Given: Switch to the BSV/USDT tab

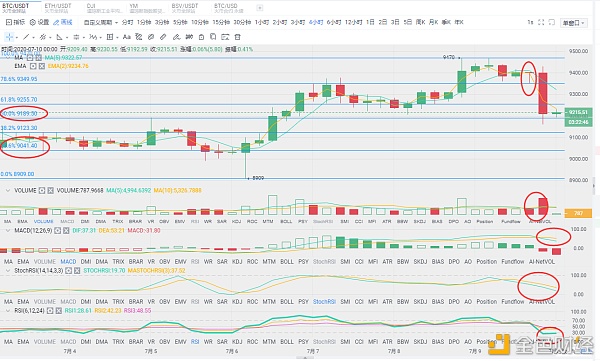Looking at the screenshot, I should pyautogui.click(x=185, y=8).
